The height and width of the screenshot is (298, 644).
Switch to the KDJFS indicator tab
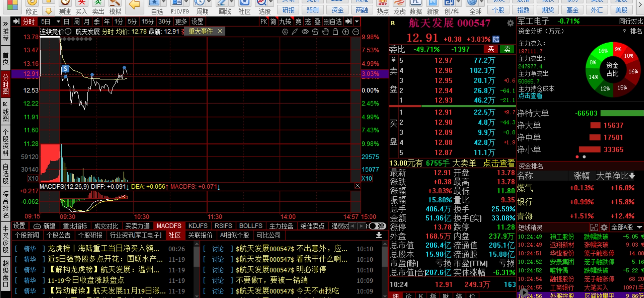coord(198,226)
